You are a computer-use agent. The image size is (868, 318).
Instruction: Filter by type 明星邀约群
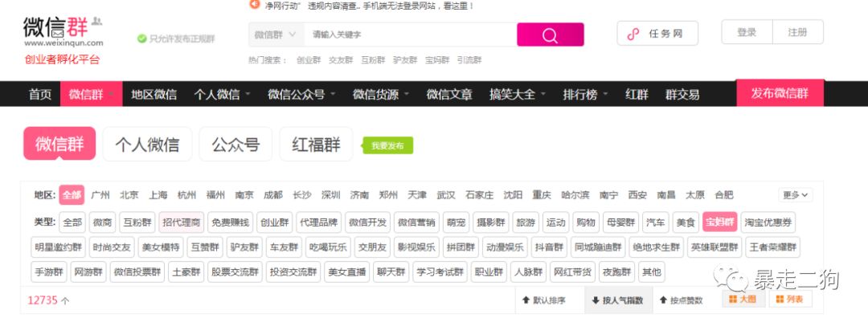(x=58, y=247)
